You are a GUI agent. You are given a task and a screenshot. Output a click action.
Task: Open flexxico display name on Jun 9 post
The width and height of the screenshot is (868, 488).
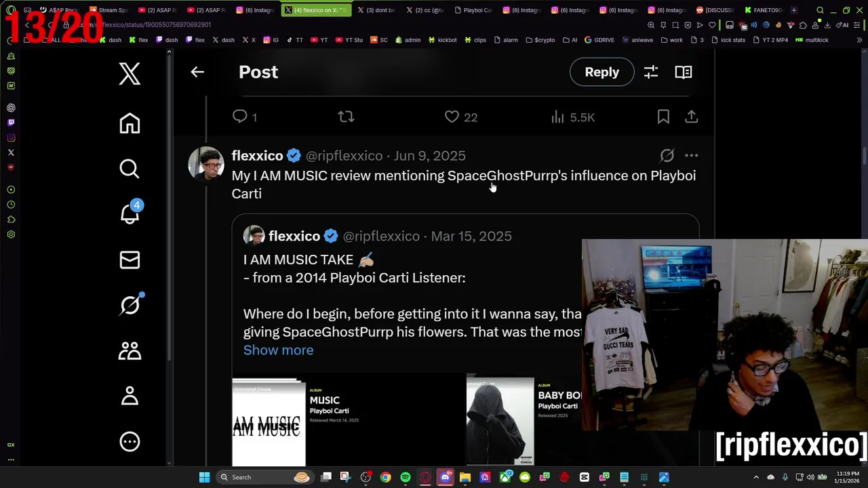point(257,156)
